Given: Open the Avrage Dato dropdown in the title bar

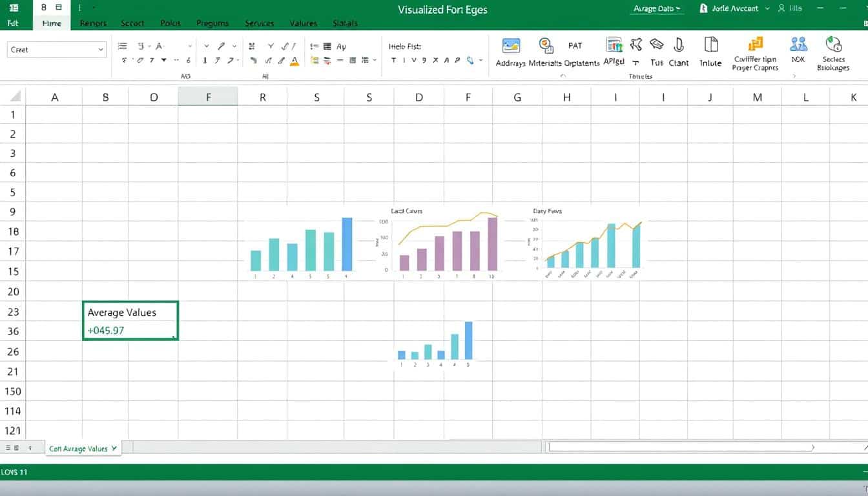Looking at the screenshot, I should (656, 8).
